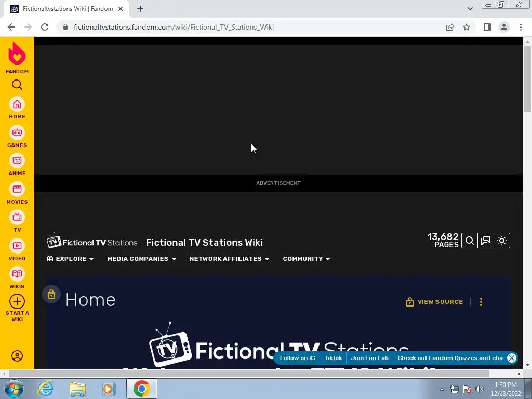
Task: Click the large Fictional TV Stations banner image
Action: pos(279,345)
